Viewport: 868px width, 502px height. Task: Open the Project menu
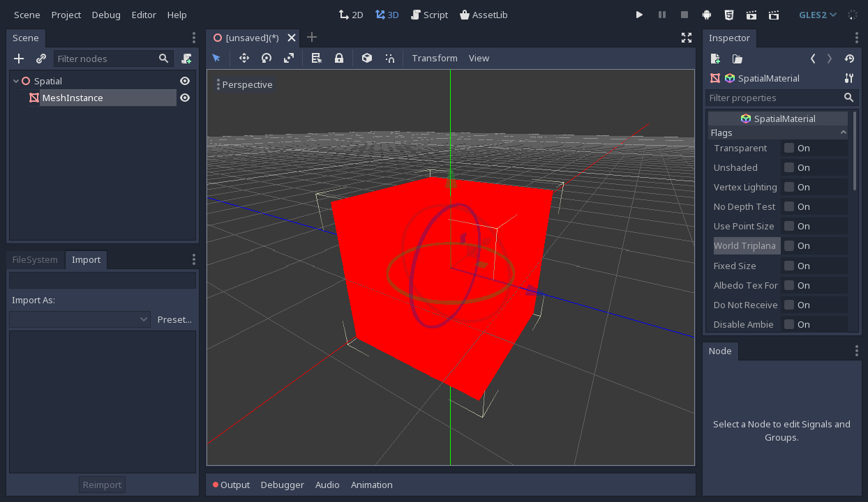click(x=66, y=15)
